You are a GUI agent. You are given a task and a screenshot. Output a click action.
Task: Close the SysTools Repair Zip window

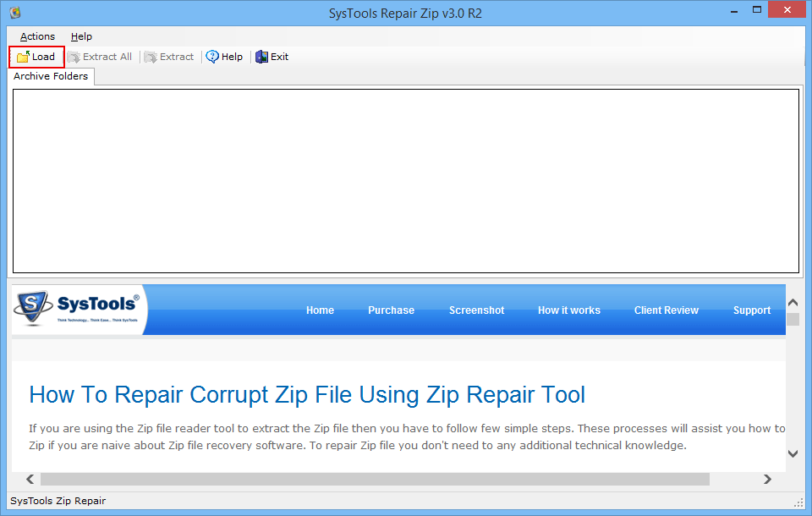787,10
